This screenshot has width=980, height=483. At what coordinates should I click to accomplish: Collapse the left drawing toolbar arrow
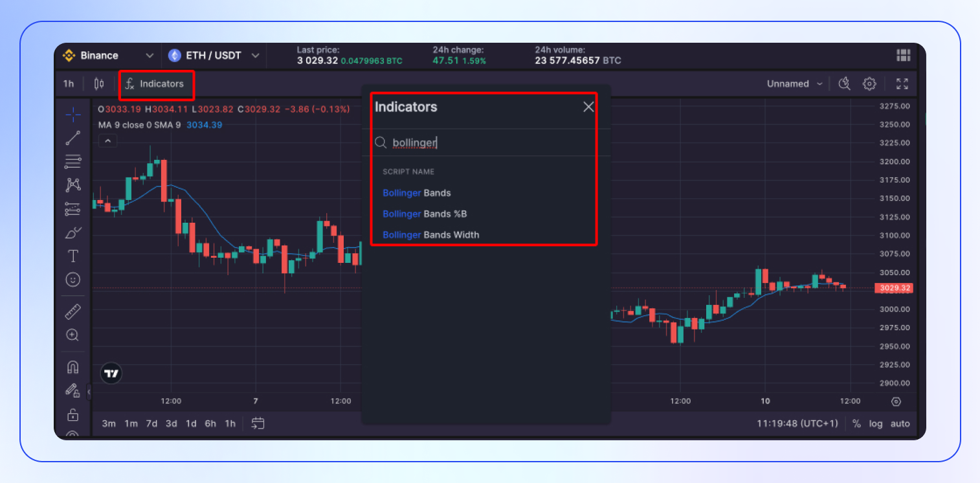(89, 391)
